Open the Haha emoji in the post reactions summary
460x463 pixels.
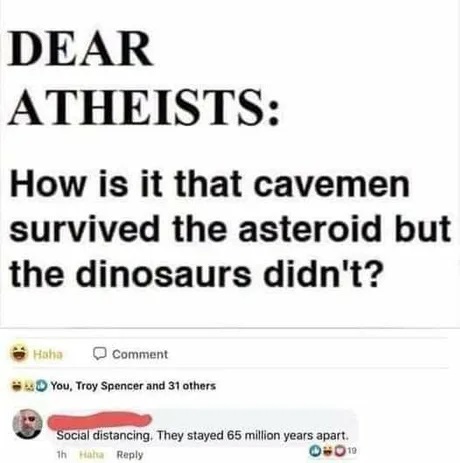click(16, 386)
